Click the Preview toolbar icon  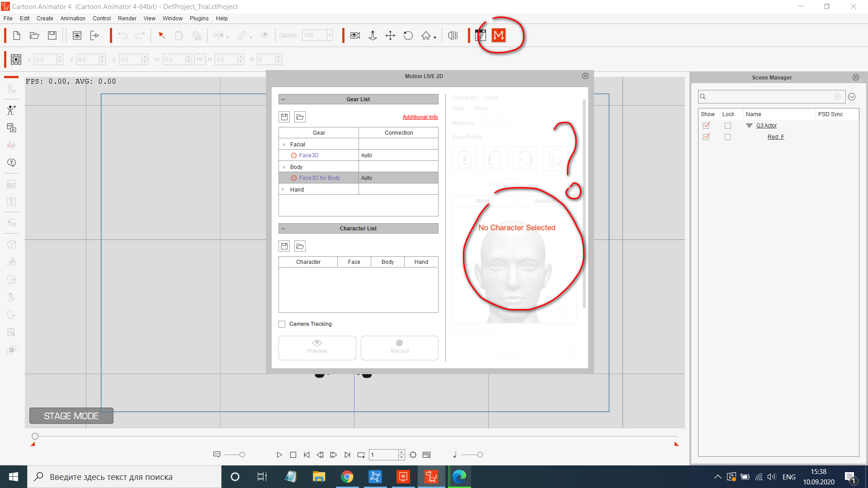tap(77, 35)
